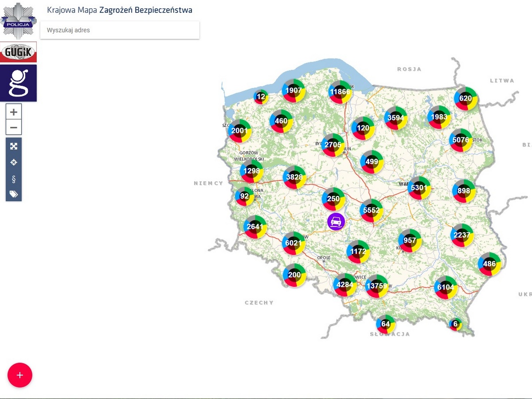The width and height of the screenshot is (532, 399).
Task: Open cluster marker 5076
Action: point(461,140)
